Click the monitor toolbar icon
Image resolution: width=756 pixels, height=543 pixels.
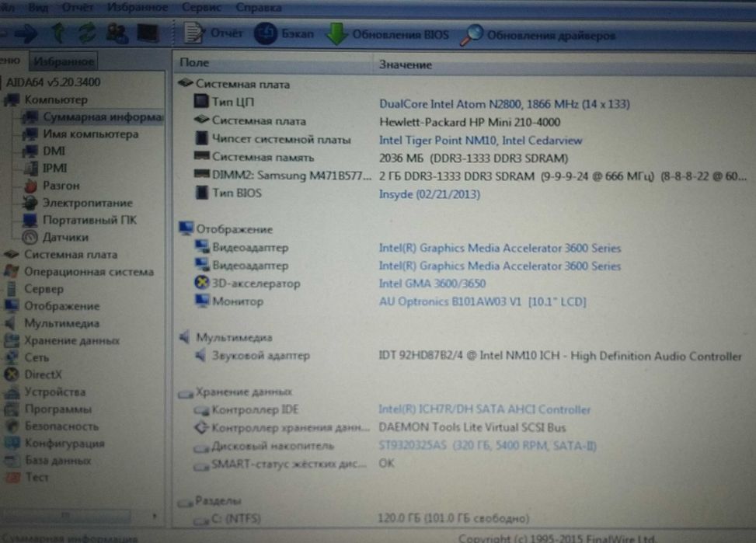pos(148,33)
